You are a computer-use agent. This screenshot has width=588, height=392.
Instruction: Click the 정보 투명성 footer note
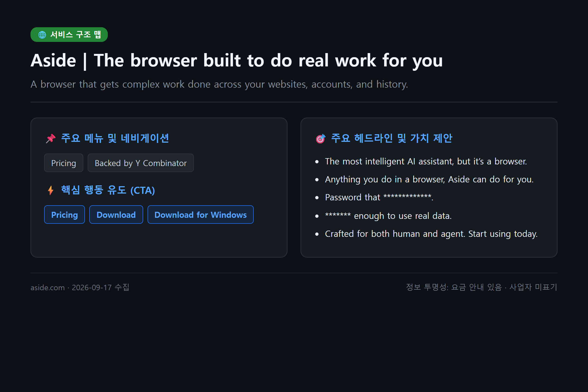[x=482, y=287]
